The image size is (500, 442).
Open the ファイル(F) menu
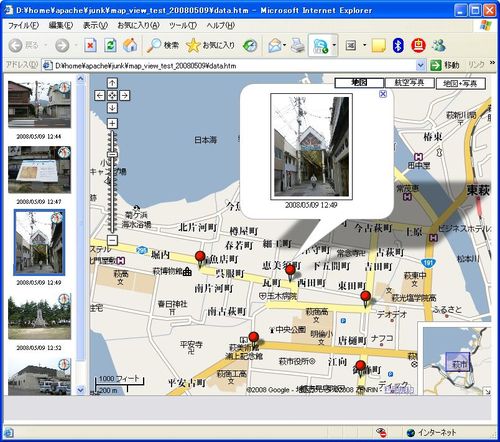tap(23, 25)
